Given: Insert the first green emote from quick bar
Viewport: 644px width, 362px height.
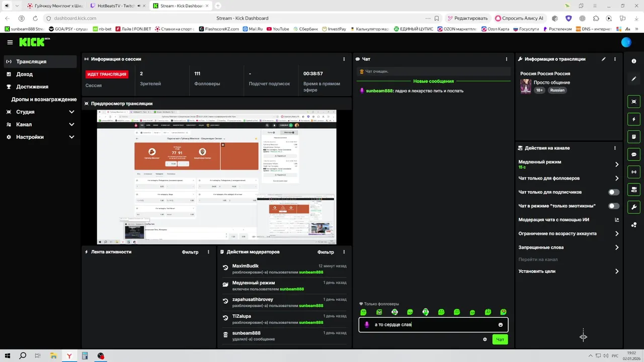Looking at the screenshot, I should [363, 312].
